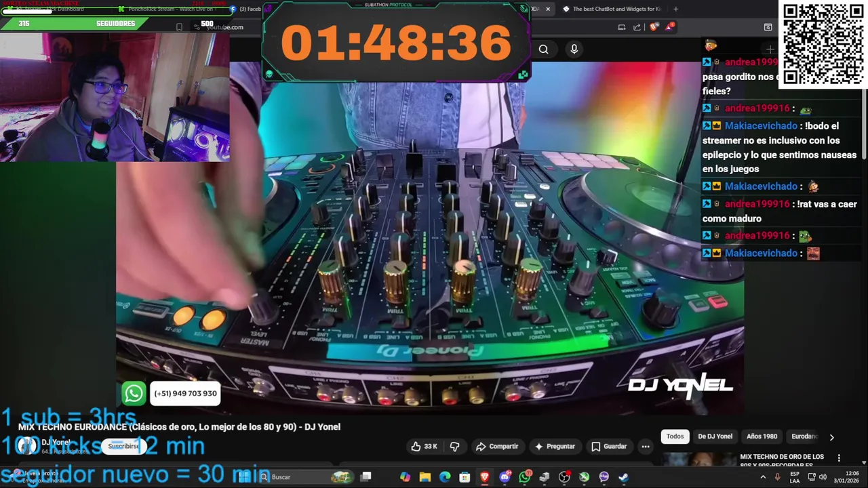Dislike the video with thumbs down
Screen dimensions: 868x488
point(455,446)
